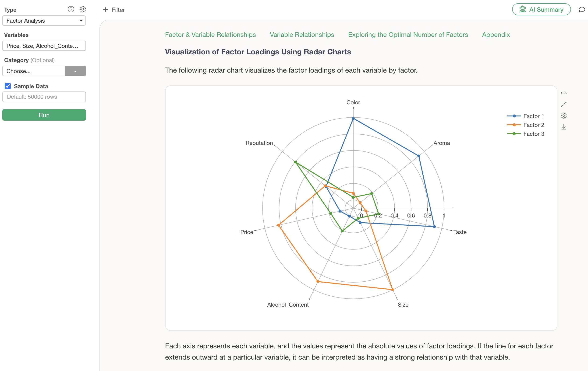Expand chart with diagonal arrows icon
Image resolution: width=588 pixels, height=371 pixels.
563,104
